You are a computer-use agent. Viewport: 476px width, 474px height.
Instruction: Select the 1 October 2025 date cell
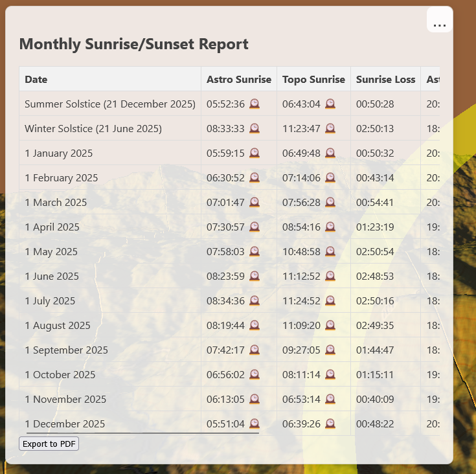(x=110, y=374)
